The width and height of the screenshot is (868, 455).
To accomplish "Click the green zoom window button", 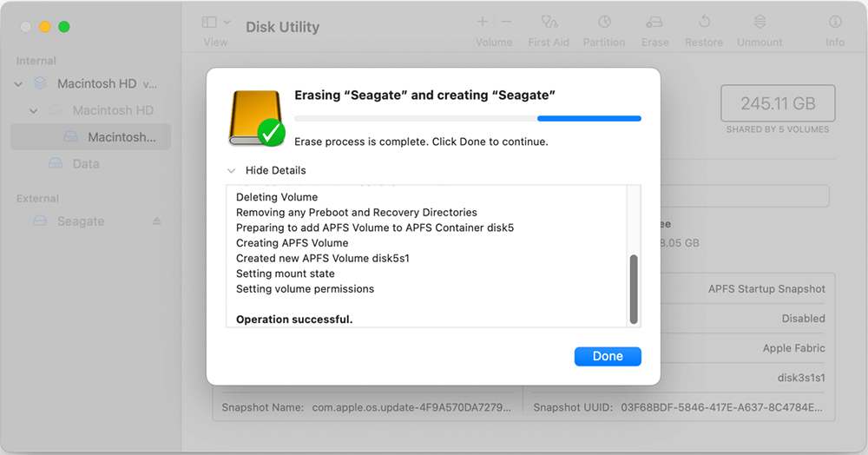I will [x=63, y=27].
